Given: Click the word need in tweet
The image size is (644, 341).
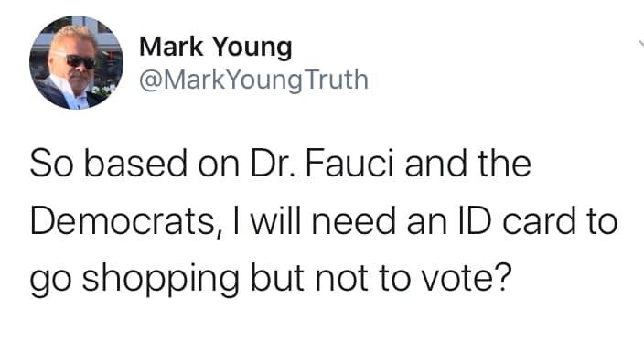Looking at the screenshot, I should pos(354,221).
